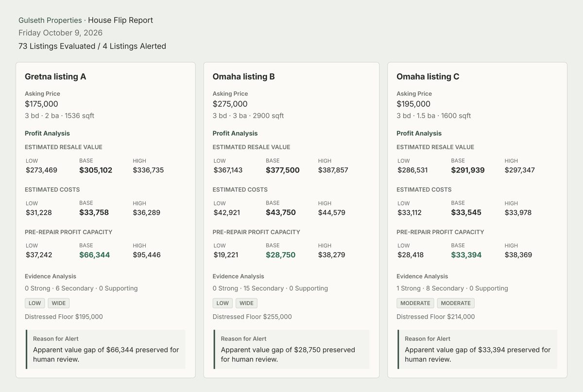Click the $175,000 asking price
The width and height of the screenshot is (583, 392).
tap(41, 104)
